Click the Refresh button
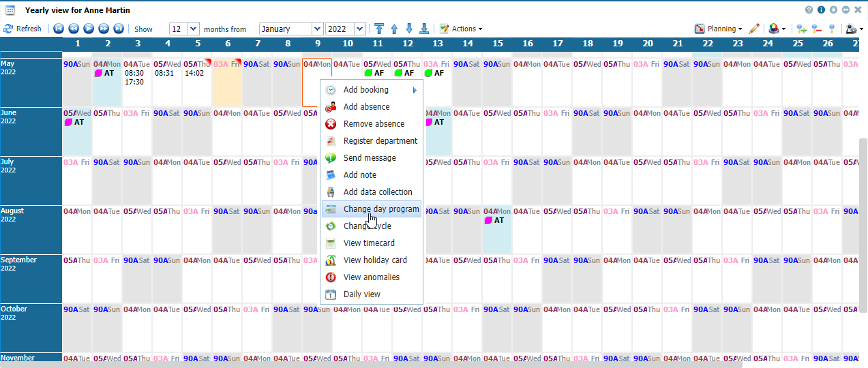 (x=23, y=29)
